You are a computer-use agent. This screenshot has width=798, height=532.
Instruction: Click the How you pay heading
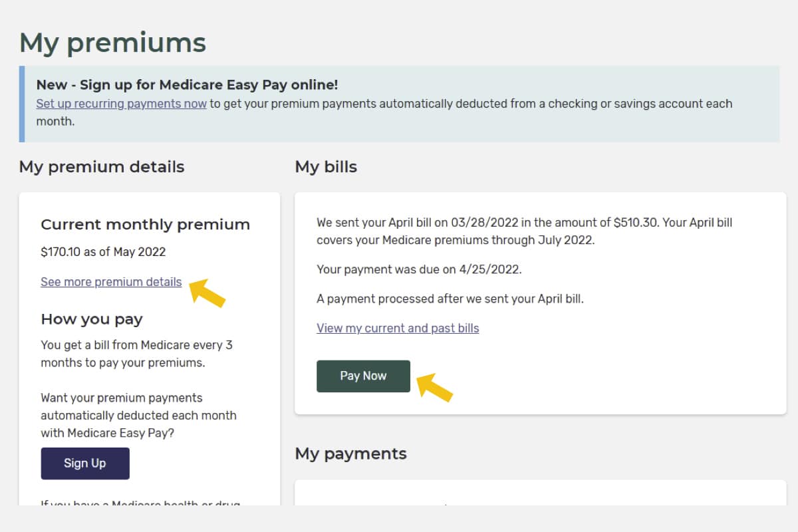pyautogui.click(x=92, y=319)
